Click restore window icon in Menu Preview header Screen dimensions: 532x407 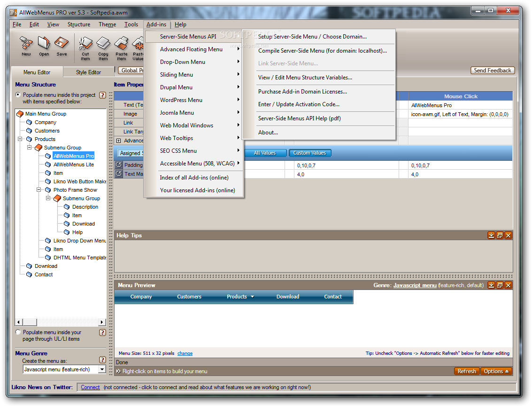click(500, 285)
